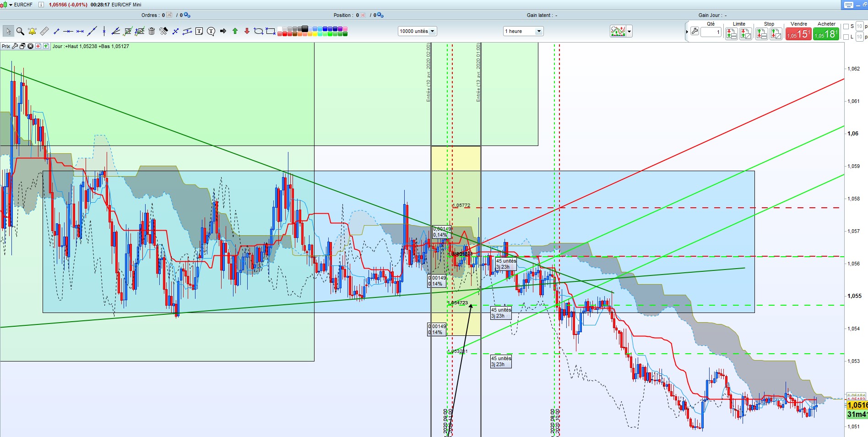Pick the white color swatch

[280, 29]
